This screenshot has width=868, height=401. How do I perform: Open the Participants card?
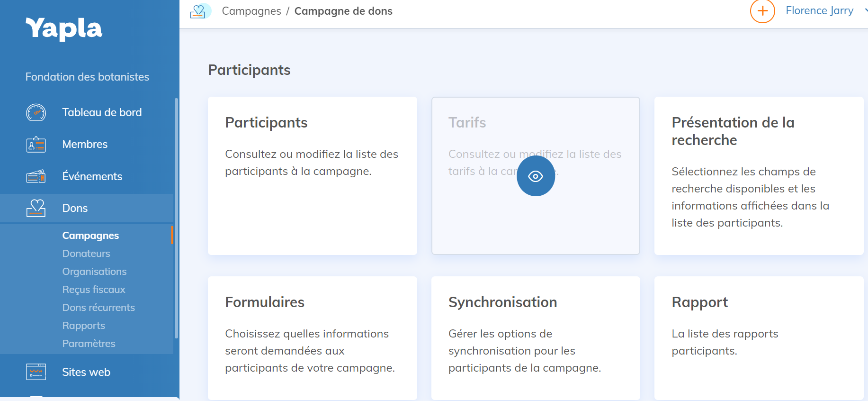pos(312,175)
